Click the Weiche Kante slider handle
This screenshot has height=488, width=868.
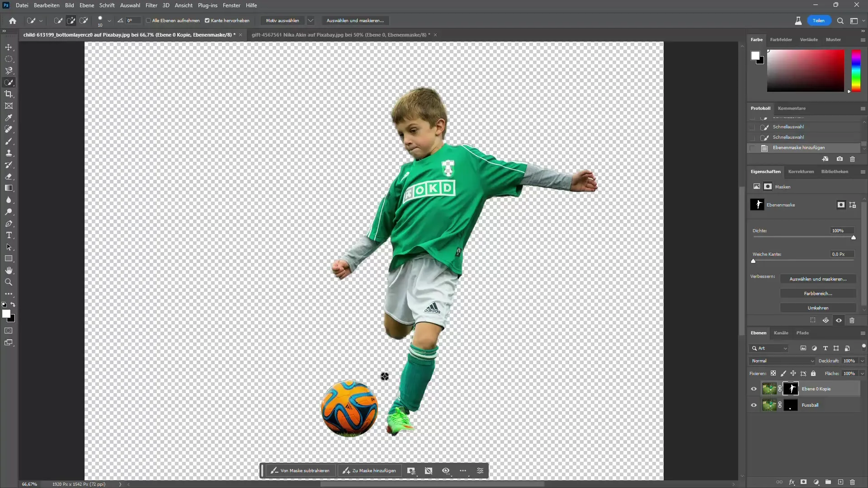[x=753, y=261]
